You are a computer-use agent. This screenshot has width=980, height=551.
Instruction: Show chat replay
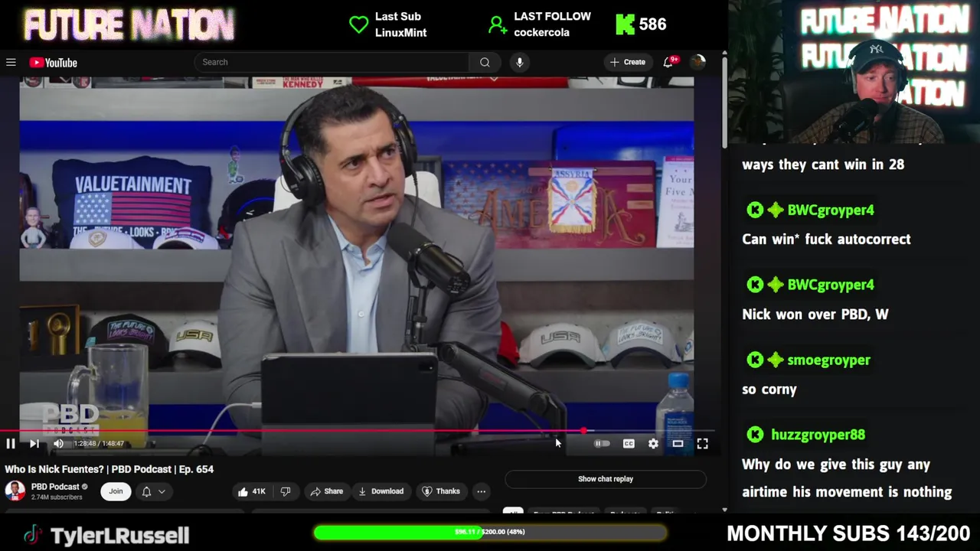606,479
